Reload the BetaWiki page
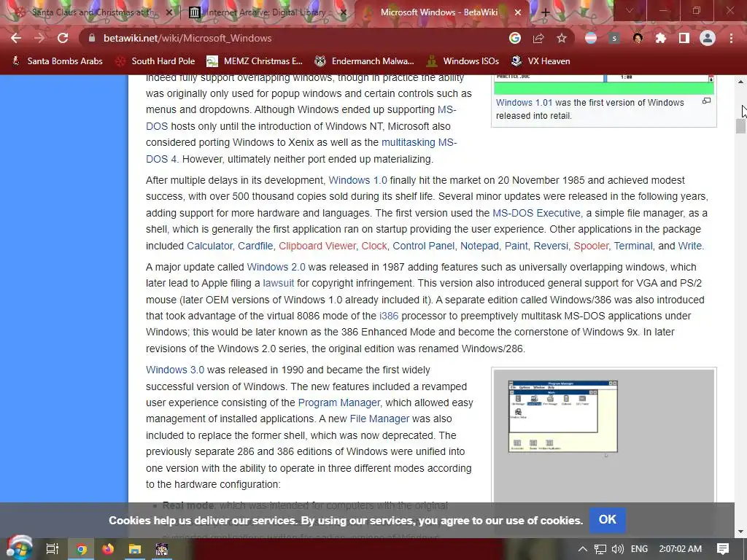The height and width of the screenshot is (560, 747). pyautogui.click(x=63, y=38)
